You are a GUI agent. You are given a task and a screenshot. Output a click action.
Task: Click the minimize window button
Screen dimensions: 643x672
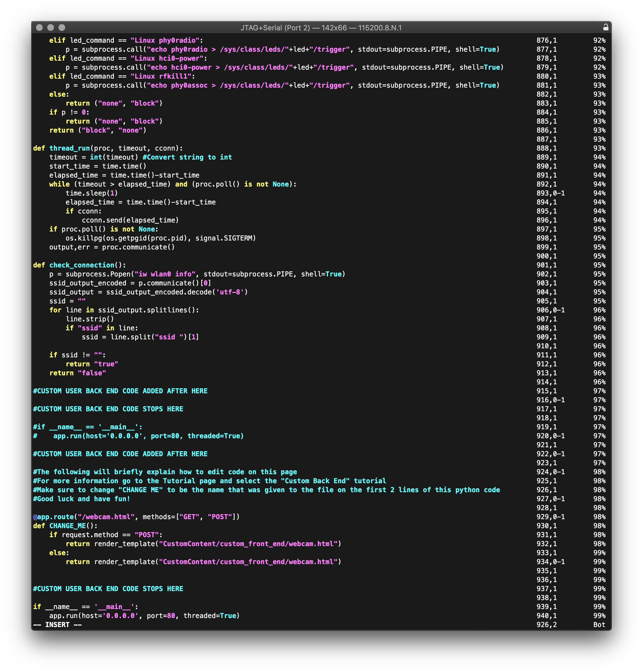pos(51,28)
